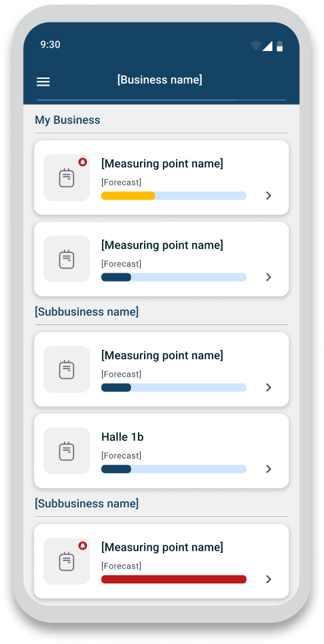Click the yellow forecast progress bar

[x=173, y=195]
